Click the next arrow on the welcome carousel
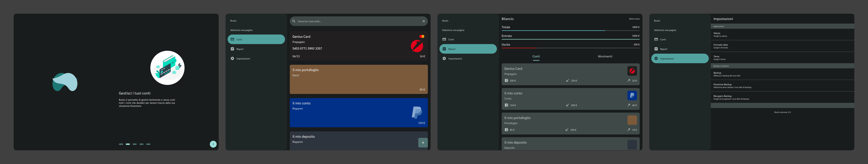The image size is (868, 164). click(x=213, y=144)
